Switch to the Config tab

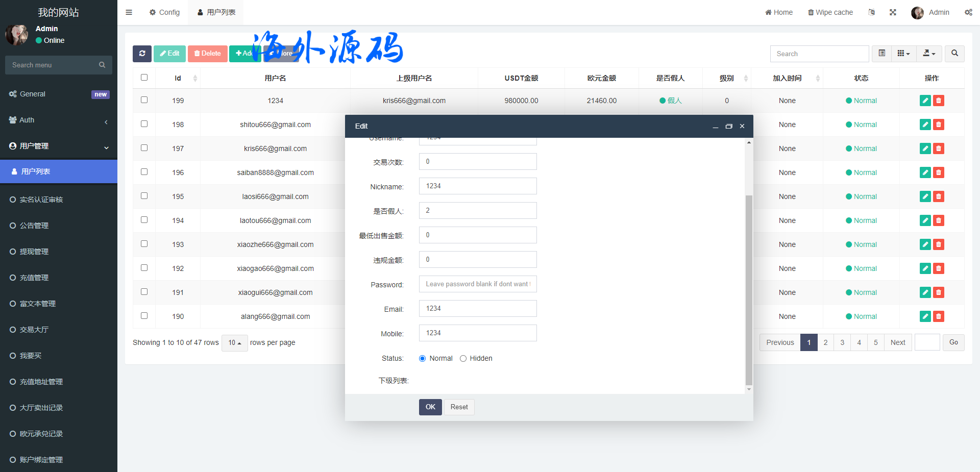(x=164, y=12)
